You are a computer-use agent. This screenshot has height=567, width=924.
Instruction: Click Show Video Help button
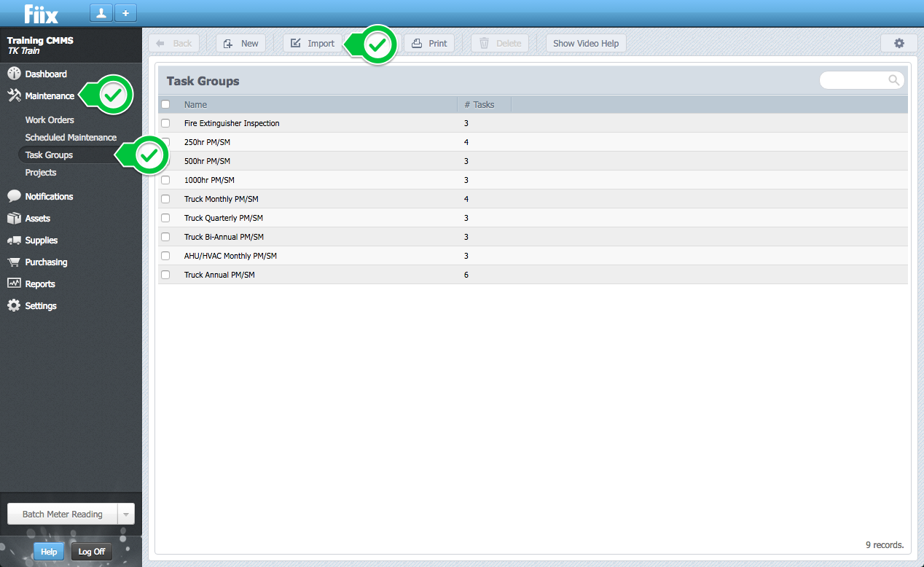coord(586,43)
